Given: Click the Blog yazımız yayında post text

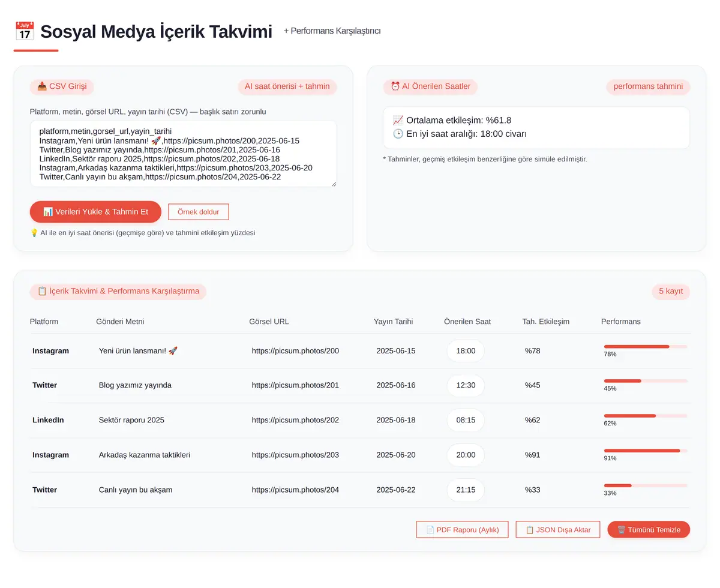Looking at the screenshot, I should [x=135, y=385].
